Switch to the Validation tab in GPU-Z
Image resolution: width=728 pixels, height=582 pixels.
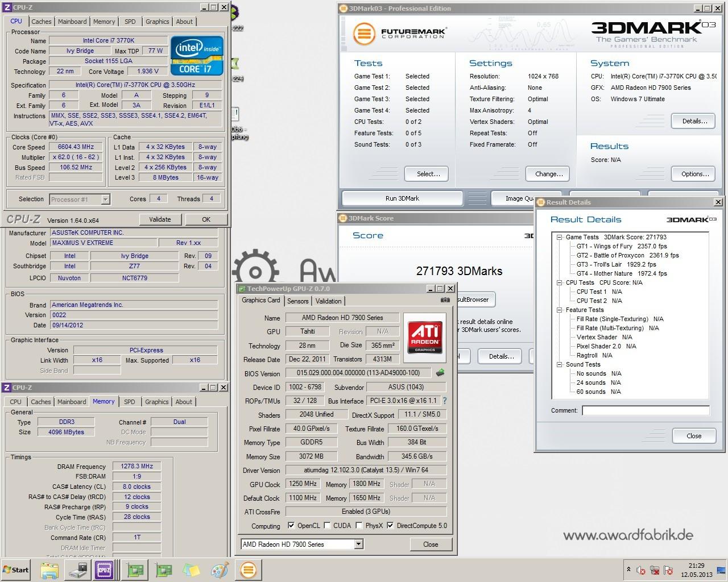(328, 301)
